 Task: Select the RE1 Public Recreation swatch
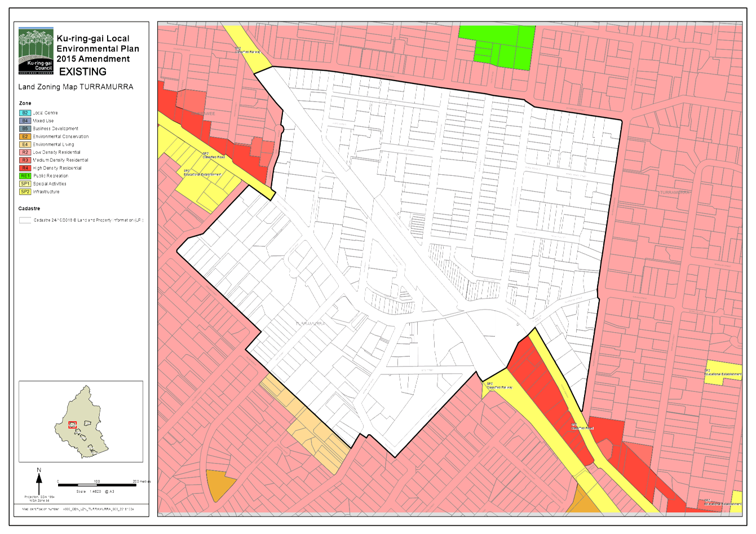25,176
